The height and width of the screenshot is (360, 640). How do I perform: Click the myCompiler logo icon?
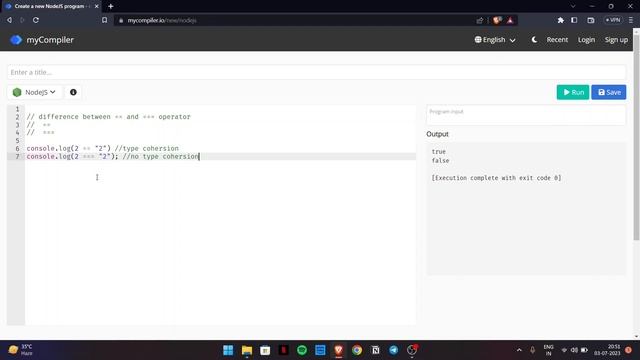point(16,40)
